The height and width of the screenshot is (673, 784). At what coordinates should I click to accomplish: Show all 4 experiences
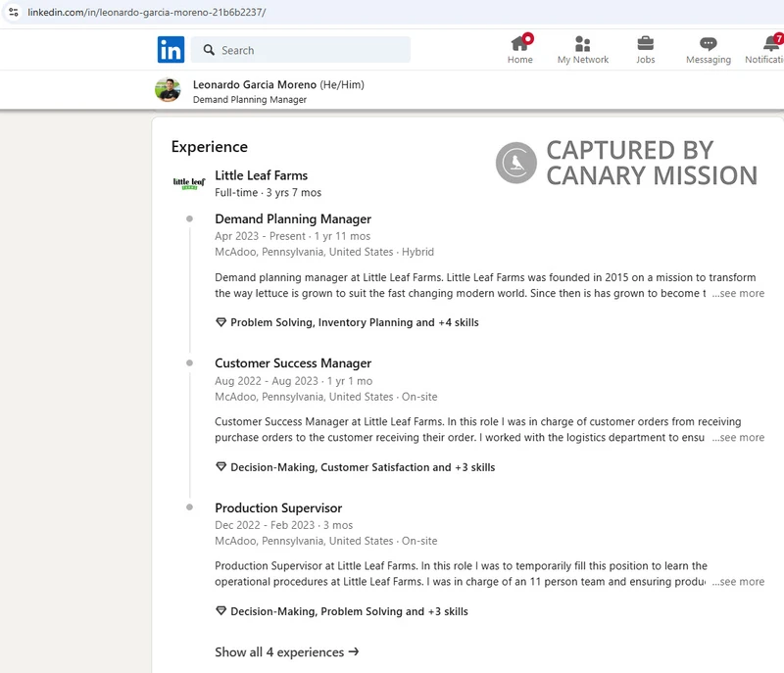287,652
